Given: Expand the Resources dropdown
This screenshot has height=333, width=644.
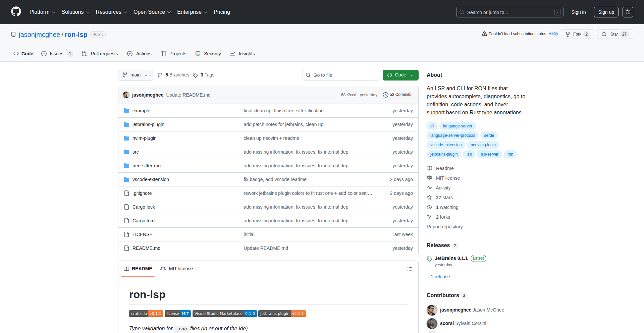Looking at the screenshot, I should pyautogui.click(x=111, y=12).
